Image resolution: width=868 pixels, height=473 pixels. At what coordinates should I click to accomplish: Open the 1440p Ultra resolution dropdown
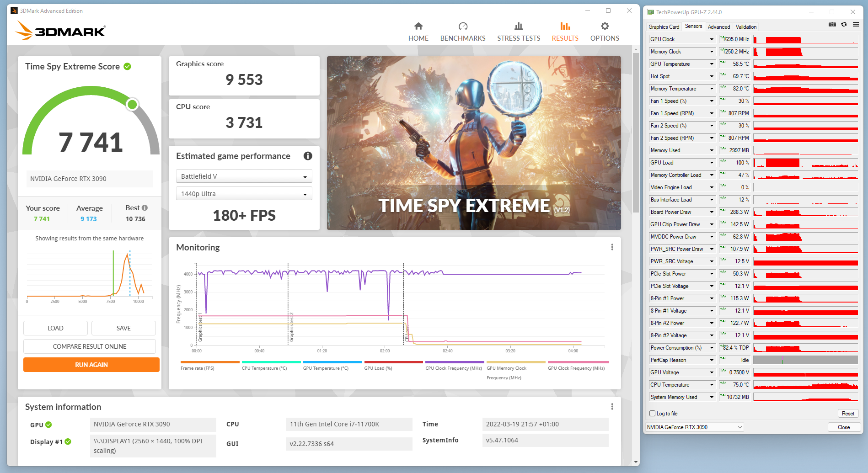tap(244, 194)
